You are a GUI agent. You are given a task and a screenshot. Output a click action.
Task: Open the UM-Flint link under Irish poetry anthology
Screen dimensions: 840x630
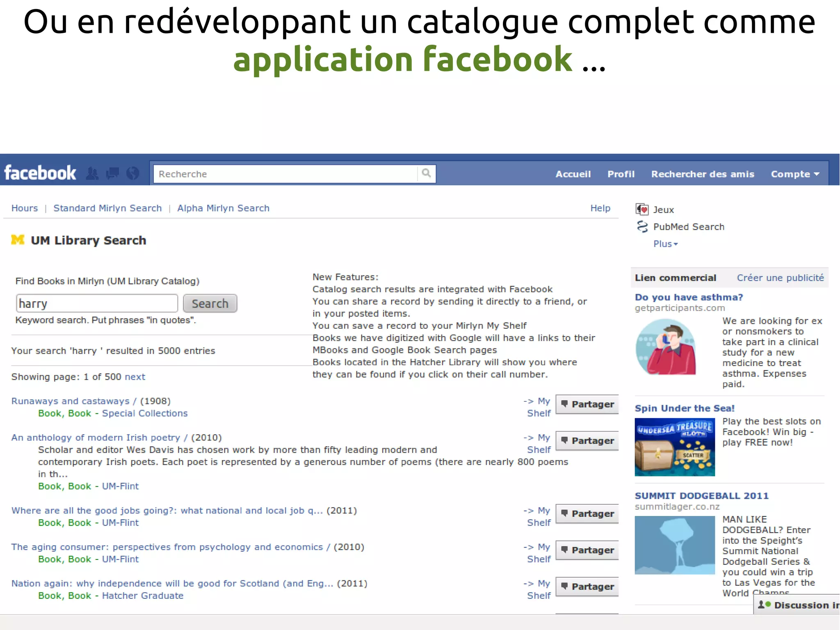[x=120, y=486]
